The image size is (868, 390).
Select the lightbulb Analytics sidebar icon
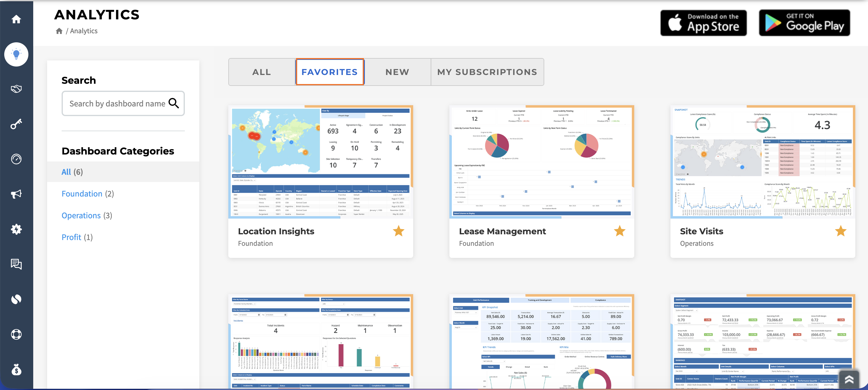tap(16, 54)
